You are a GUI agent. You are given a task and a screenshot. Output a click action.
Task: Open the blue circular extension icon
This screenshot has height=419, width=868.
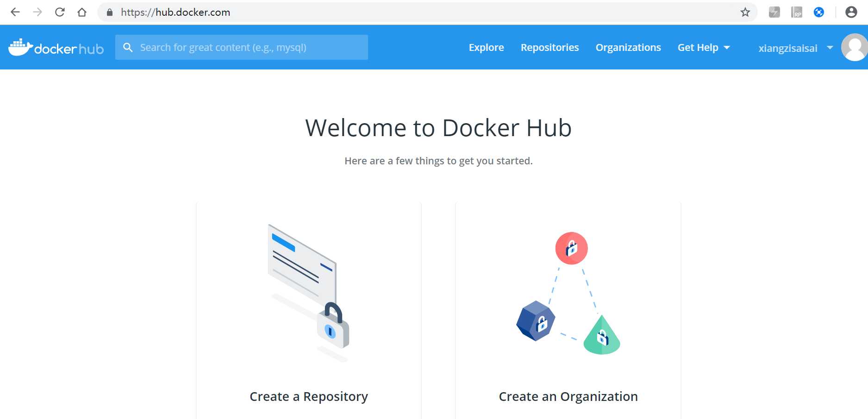click(x=818, y=12)
